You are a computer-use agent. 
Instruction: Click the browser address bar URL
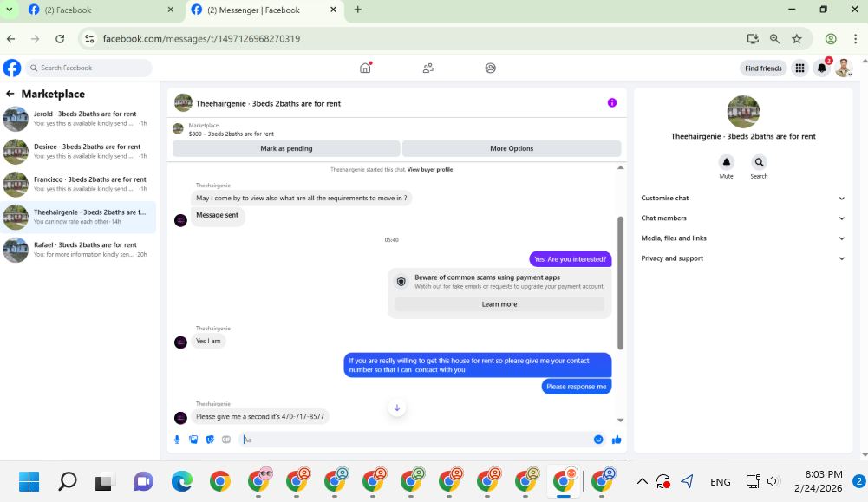(x=201, y=39)
